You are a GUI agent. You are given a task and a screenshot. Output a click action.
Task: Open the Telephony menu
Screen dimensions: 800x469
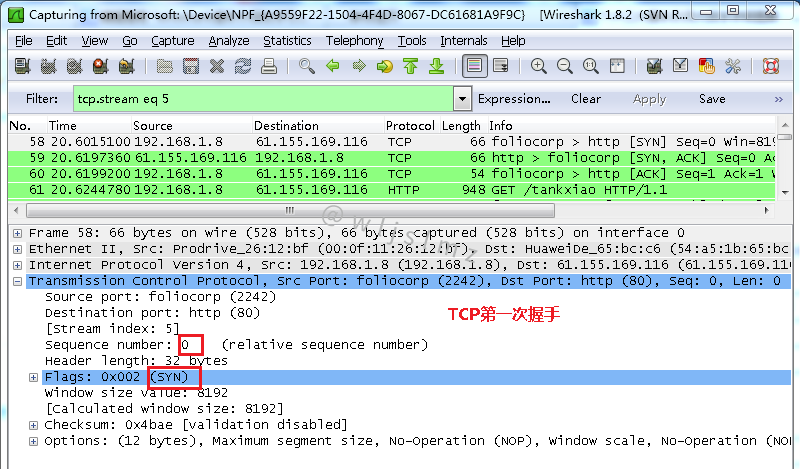354,41
